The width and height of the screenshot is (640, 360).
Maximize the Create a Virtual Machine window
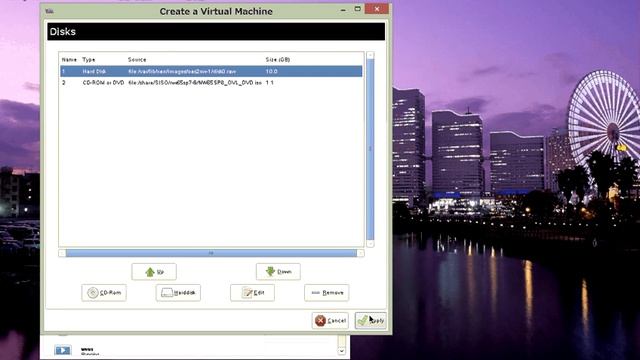[x=358, y=9]
